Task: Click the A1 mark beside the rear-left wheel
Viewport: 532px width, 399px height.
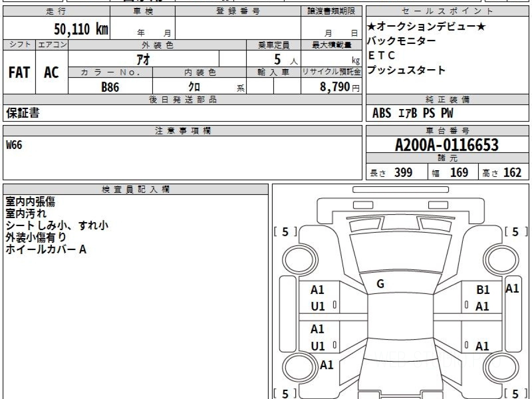Action: (327, 365)
